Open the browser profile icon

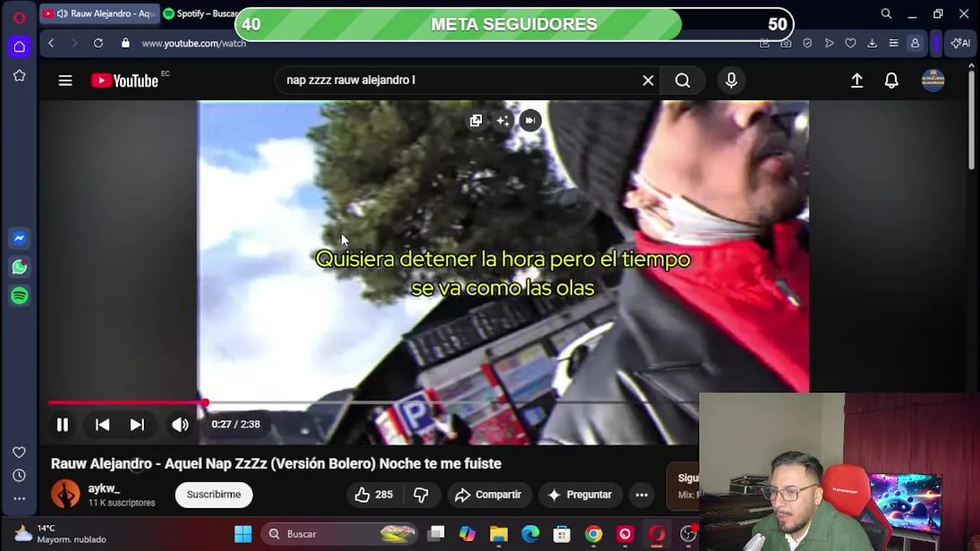915,44
